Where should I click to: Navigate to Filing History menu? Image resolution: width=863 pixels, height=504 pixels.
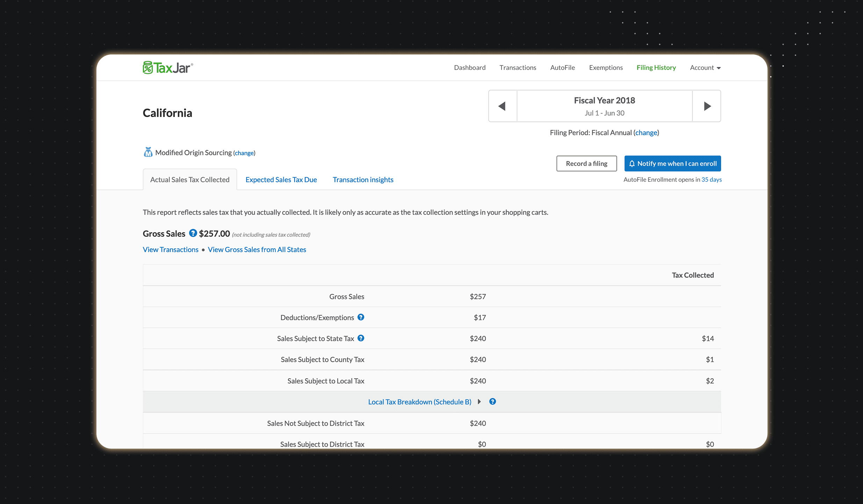point(656,68)
